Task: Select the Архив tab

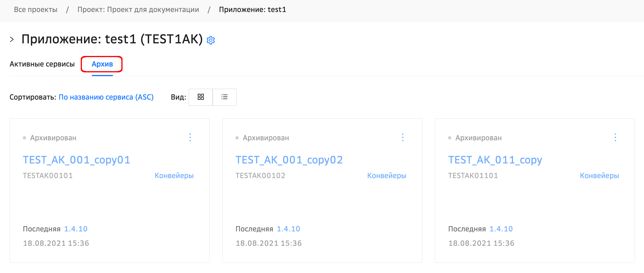Action: pyautogui.click(x=102, y=64)
